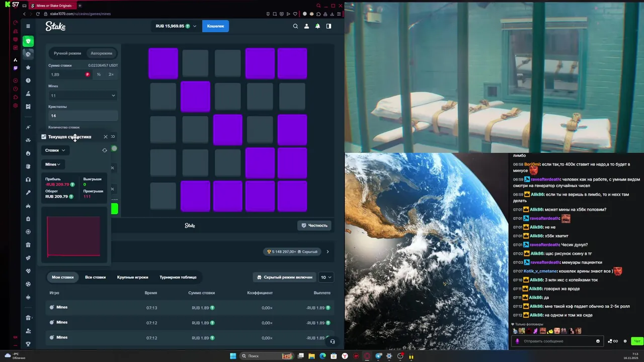Open the Twitch icon in browser sidebar
Image resolution: width=644 pixels, height=362 pixels.
pyautogui.click(x=16, y=68)
